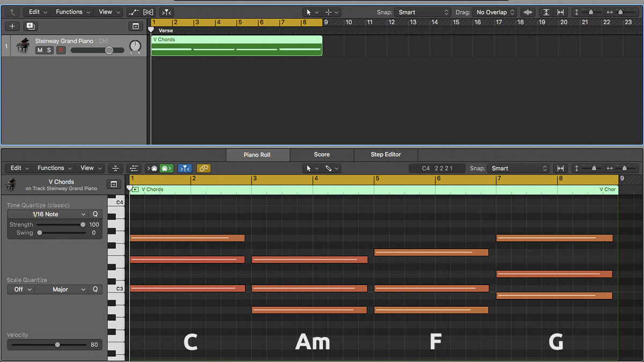Click the Scale Quantize Q button
Image resolution: width=644 pixels, height=362 pixels.
pos(96,289)
